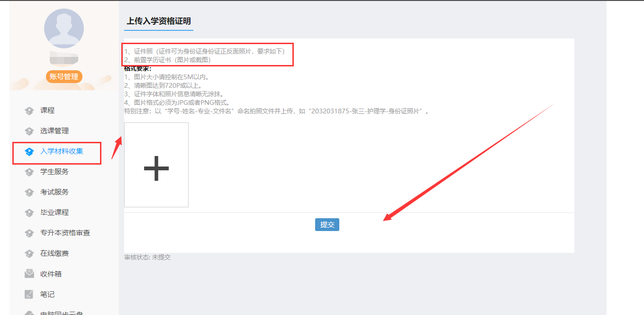Screen dimensions: 644x315
Task: Go to 学生服务 in the sidebar
Action: 54,172
